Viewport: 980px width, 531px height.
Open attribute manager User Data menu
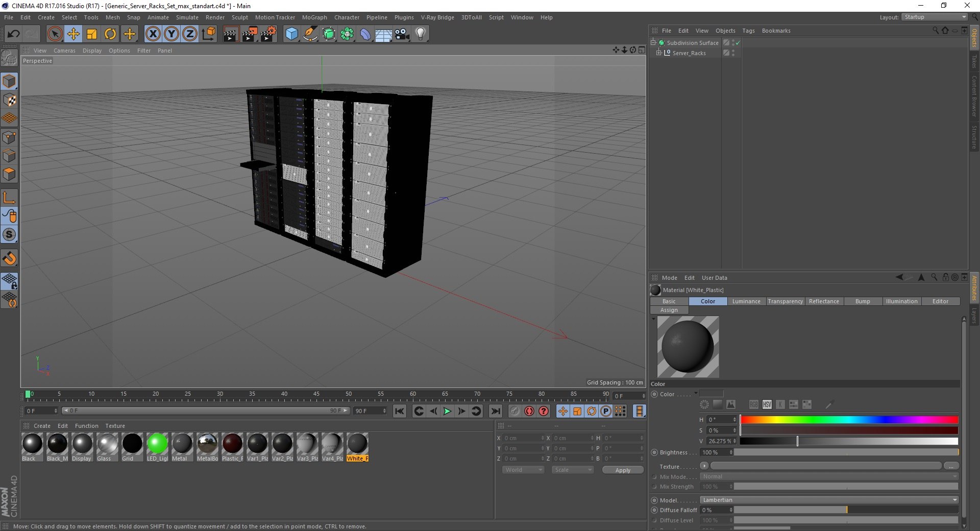point(714,278)
